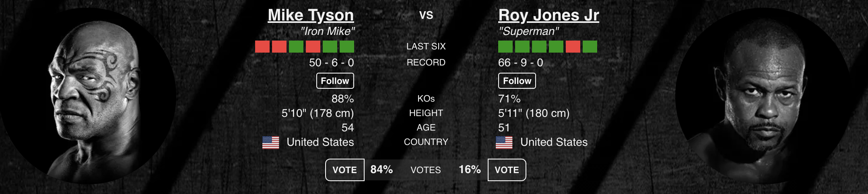Vote for Roy Jones Jr
The height and width of the screenshot is (194, 868).
(507, 170)
